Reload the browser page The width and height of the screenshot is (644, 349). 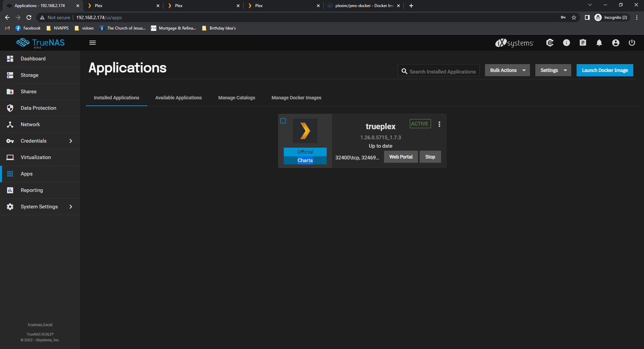29,17
